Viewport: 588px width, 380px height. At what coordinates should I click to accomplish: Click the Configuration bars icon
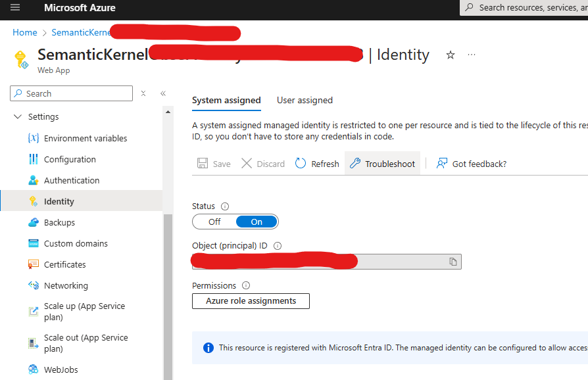pyautogui.click(x=34, y=159)
